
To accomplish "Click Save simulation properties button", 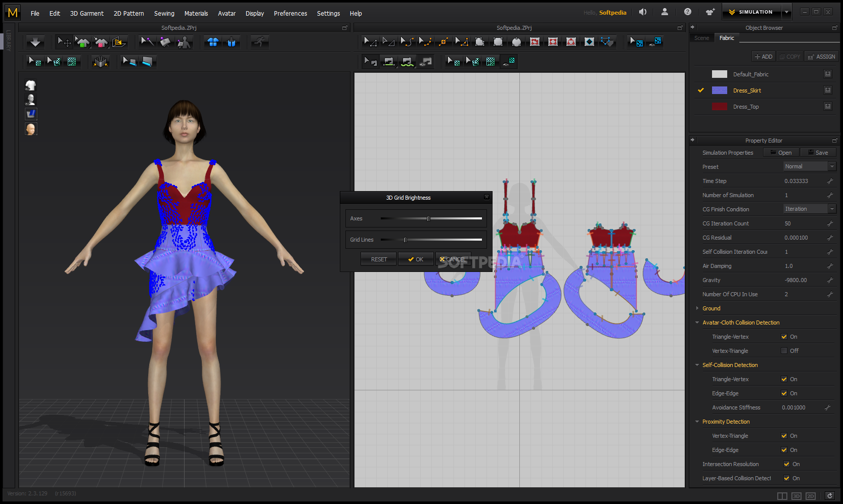I will click(x=818, y=153).
